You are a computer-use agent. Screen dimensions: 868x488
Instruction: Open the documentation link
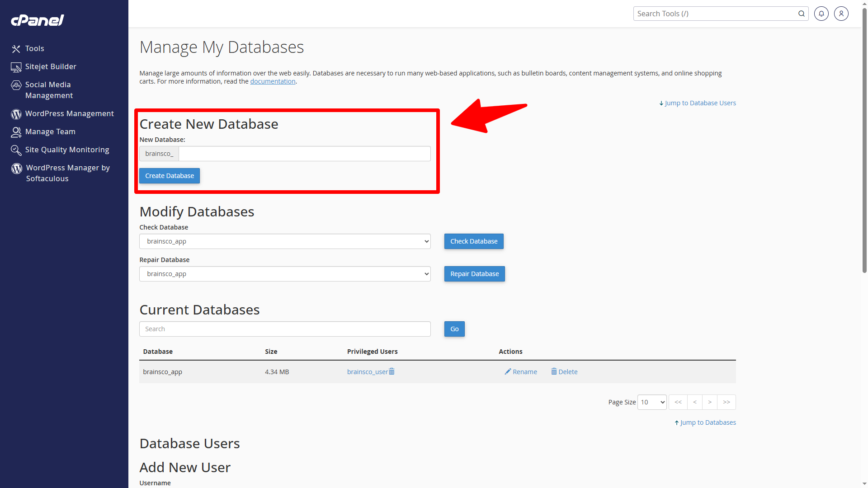pyautogui.click(x=273, y=81)
